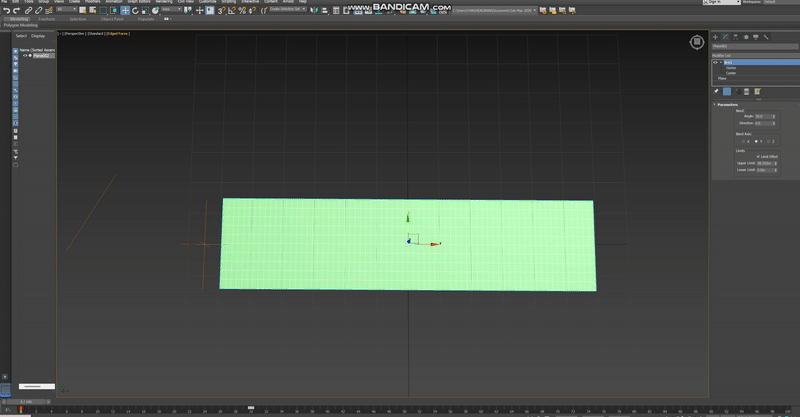This screenshot has height=417, width=800.
Task: Toggle the Spinner Snap button
Action: (x=252, y=10)
